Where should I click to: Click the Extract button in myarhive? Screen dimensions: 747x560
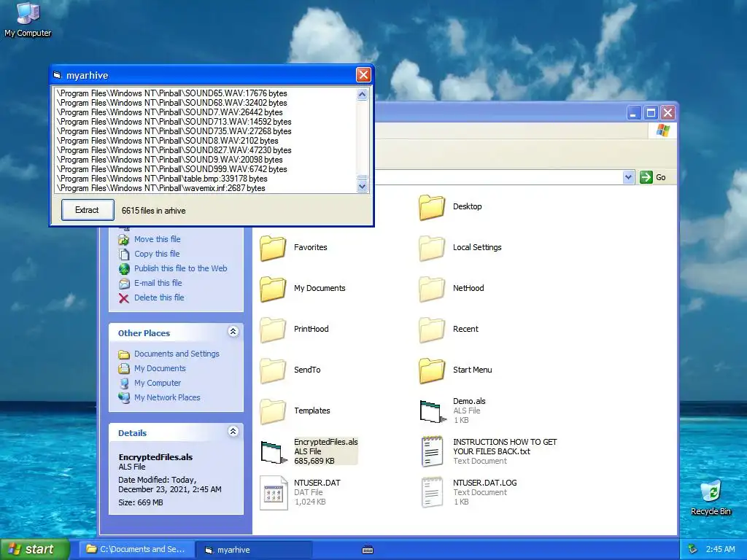88,210
